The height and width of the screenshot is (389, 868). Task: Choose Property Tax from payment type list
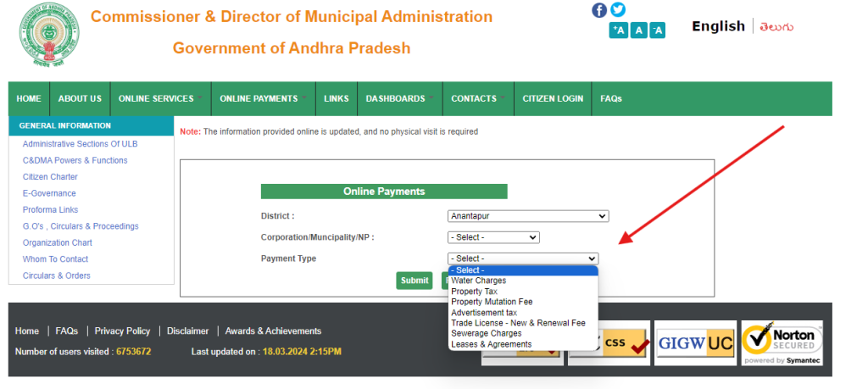[474, 292]
